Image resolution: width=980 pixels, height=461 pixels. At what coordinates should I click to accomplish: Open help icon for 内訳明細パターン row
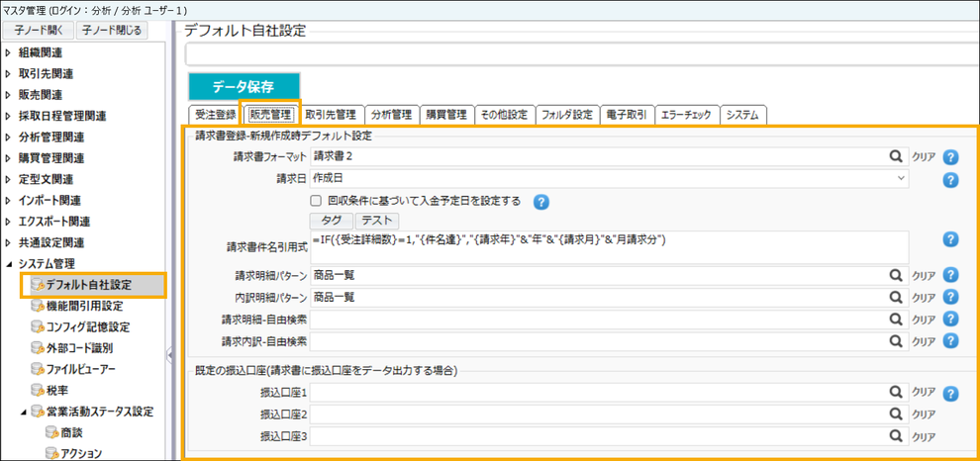(950, 297)
